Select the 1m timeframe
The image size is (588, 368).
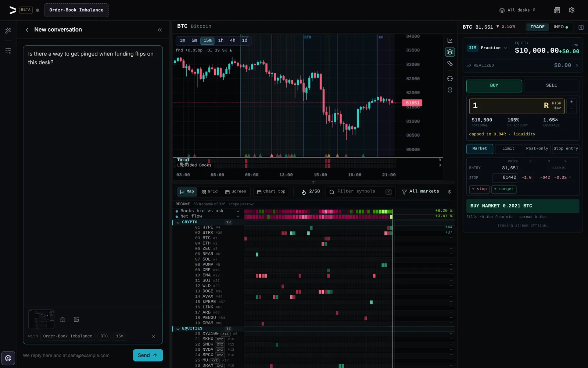pos(182,40)
